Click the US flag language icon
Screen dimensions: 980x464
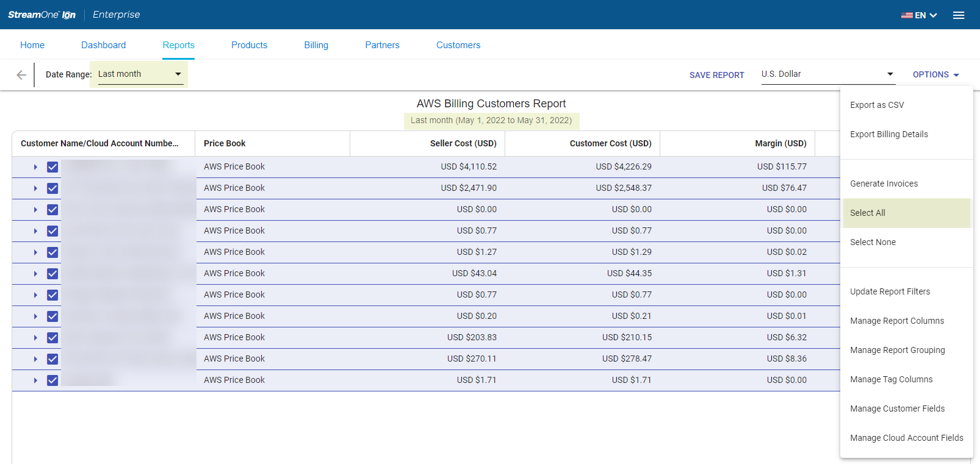click(907, 15)
